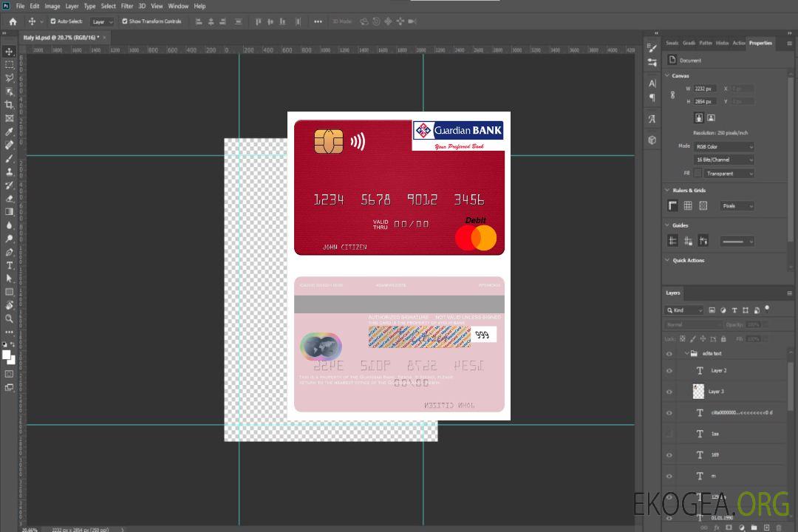The height and width of the screenshot is (532, 798).
Task: Select the Clone Stamp tool
Action: point(9,172)
